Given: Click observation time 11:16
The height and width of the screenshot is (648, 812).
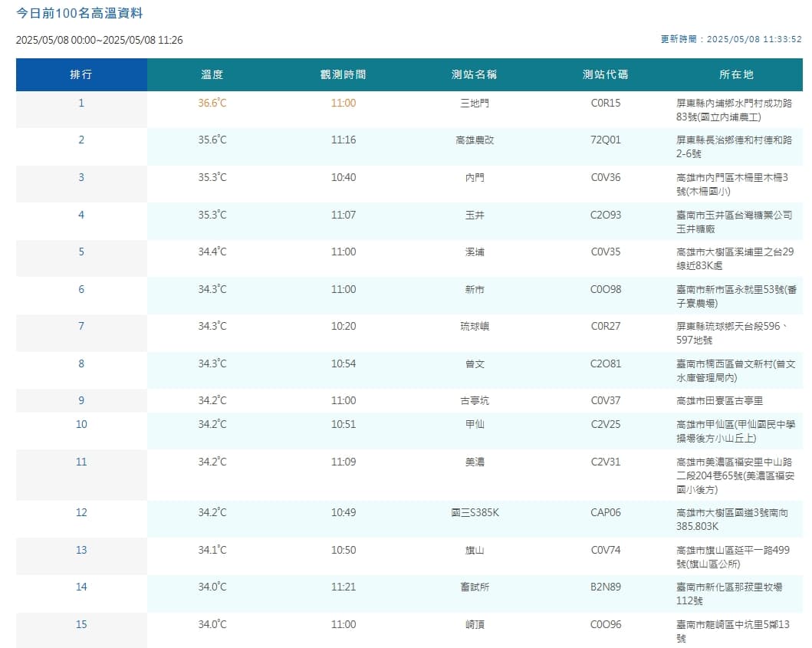Looking at the screenshot, I should 344,140.
